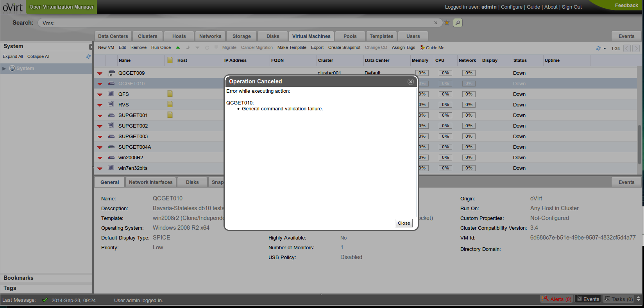The height and width of the screenshot is (308, 644).
Task: Clear the search field with the X icon
Action: pyautogui.click(x=435, y=23)
